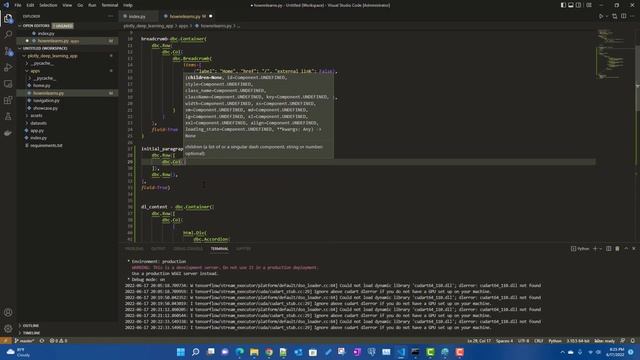
Task: Open the Help menu
Action: 128,5
